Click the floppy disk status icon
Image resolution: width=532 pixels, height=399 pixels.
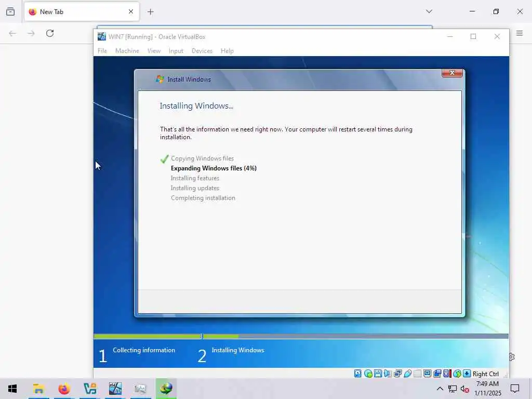(378, 374)
